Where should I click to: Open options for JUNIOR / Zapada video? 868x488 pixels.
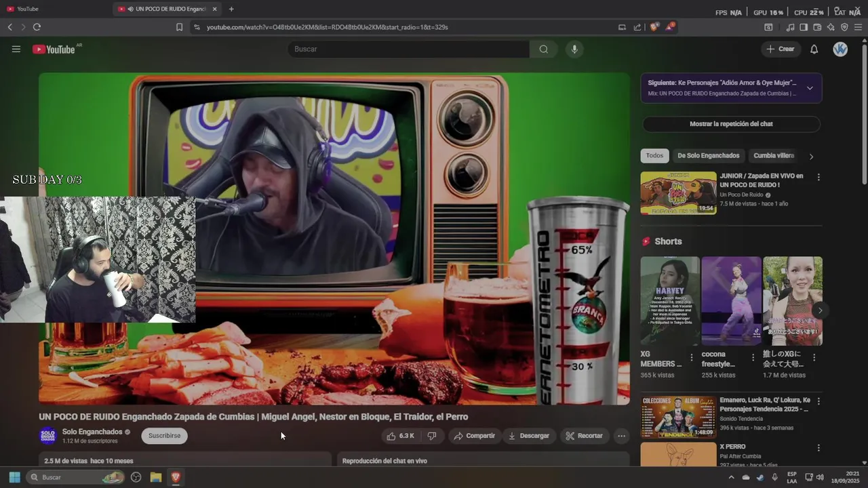[818, 177]
